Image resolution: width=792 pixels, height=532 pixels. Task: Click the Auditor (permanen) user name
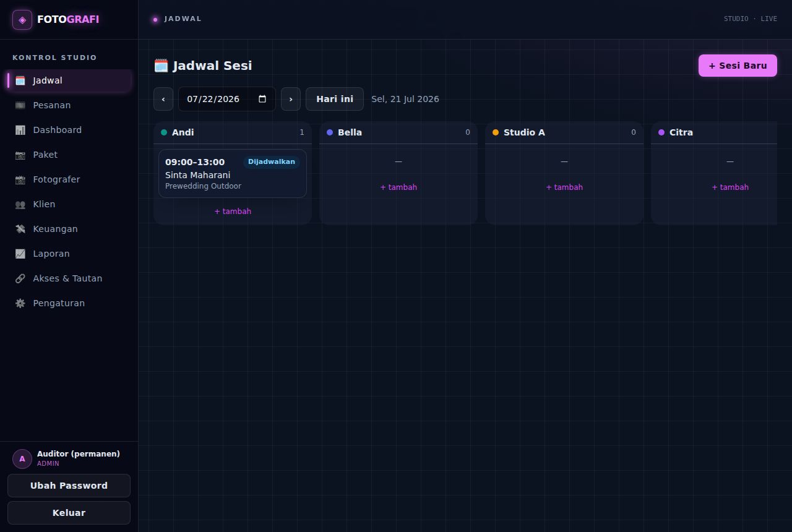[x=79, y=454]
